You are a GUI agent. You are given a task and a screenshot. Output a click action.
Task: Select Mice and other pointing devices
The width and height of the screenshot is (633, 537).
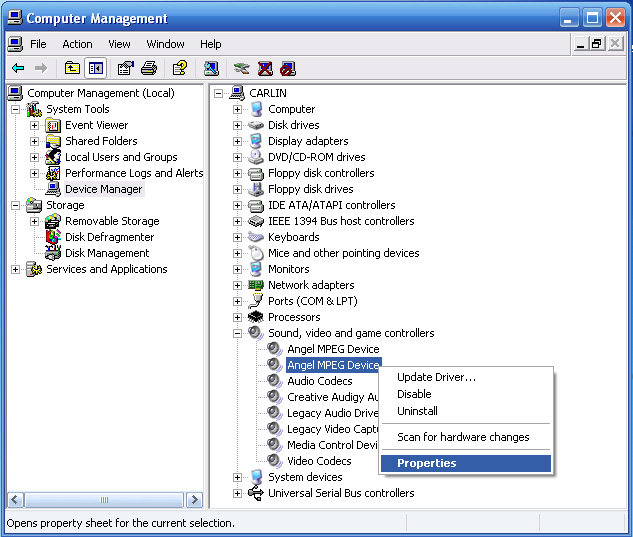344,253
